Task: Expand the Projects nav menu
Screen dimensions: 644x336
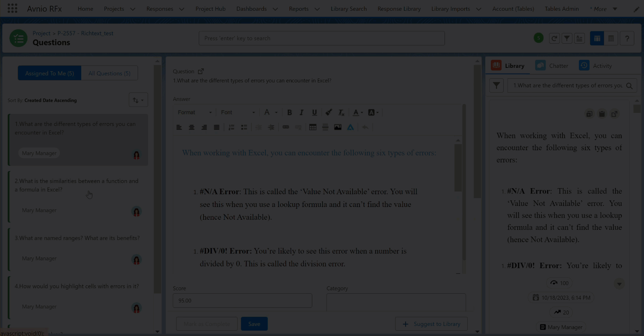Action: pos(133,9)
